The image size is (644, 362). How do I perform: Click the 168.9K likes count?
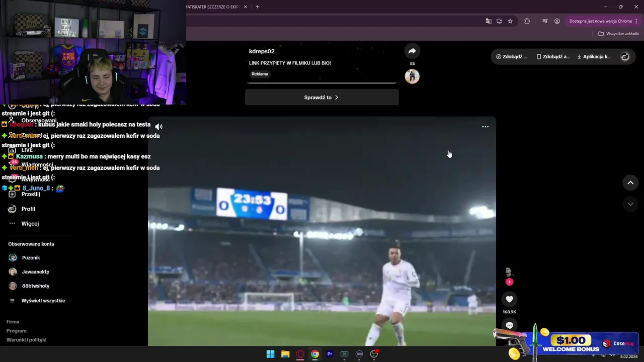pyautogui.click(x=509, y=312)
